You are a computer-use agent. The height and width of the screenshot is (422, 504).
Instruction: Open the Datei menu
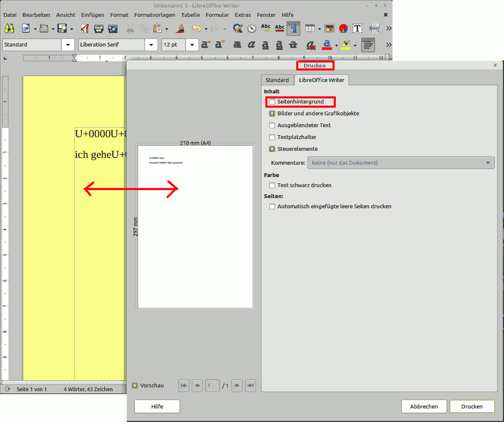pos(10,15)
